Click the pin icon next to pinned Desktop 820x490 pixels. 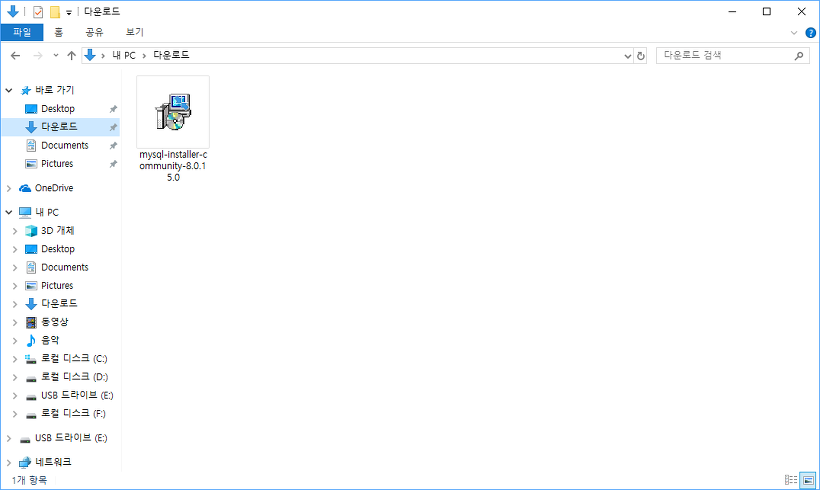click(x=113, y=109)
